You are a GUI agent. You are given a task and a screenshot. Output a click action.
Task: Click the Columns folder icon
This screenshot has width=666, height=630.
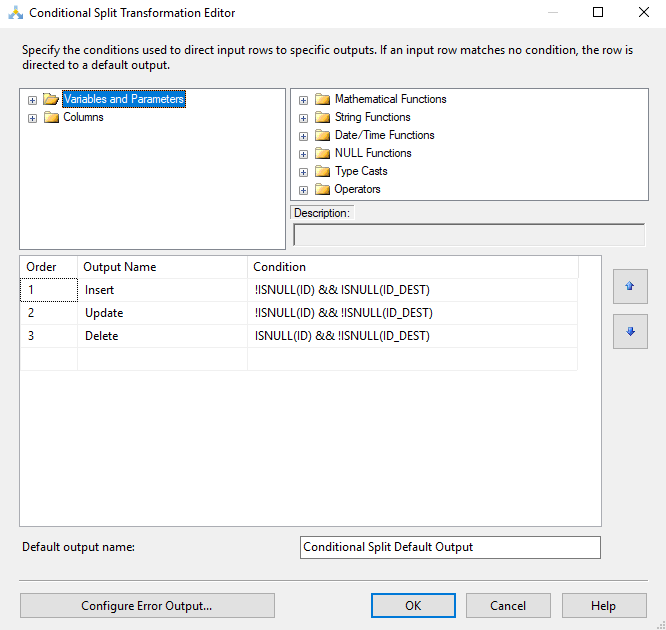point(51,118)
